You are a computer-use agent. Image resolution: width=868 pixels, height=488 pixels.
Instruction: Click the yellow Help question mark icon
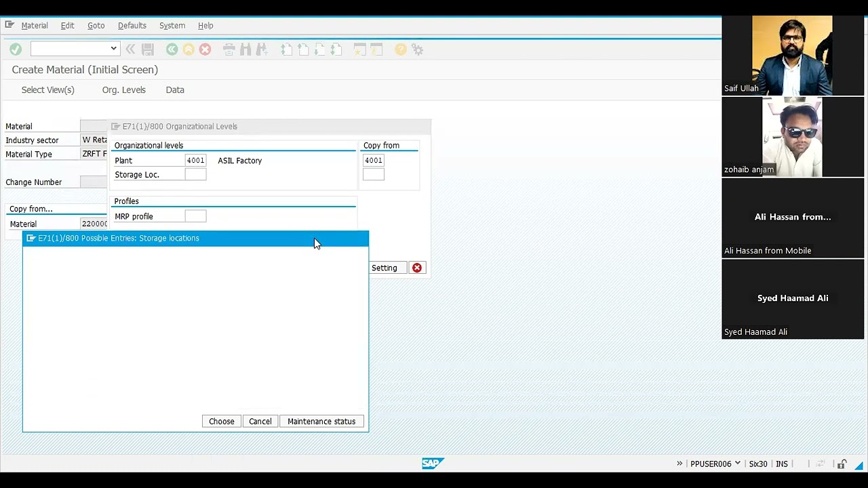click(x=401, y=49)
